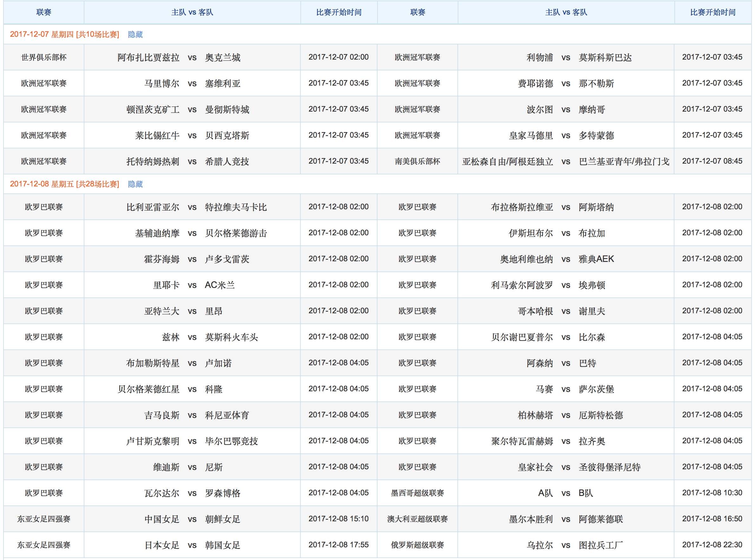Viewport: 755px width, 560px height.
Task: Click away team 摩纳哥
Action: [592, 110]
